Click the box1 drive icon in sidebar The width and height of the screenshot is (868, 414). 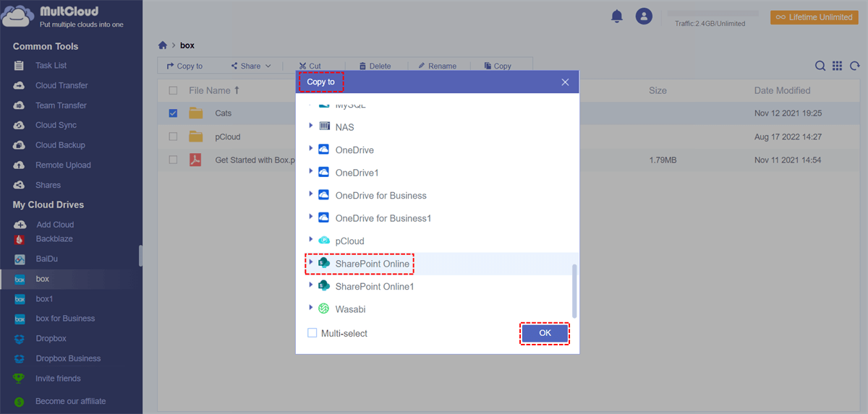tap(20, 299)
